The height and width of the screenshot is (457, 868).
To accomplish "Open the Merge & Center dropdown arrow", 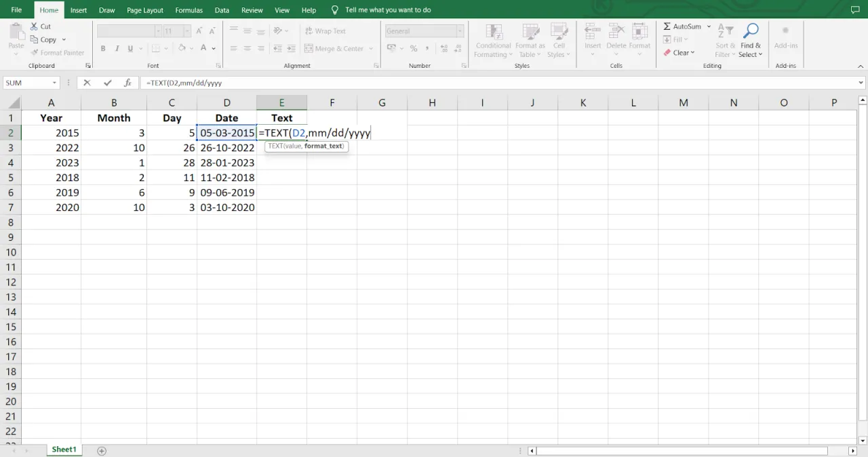I will [x=371, y=48].
